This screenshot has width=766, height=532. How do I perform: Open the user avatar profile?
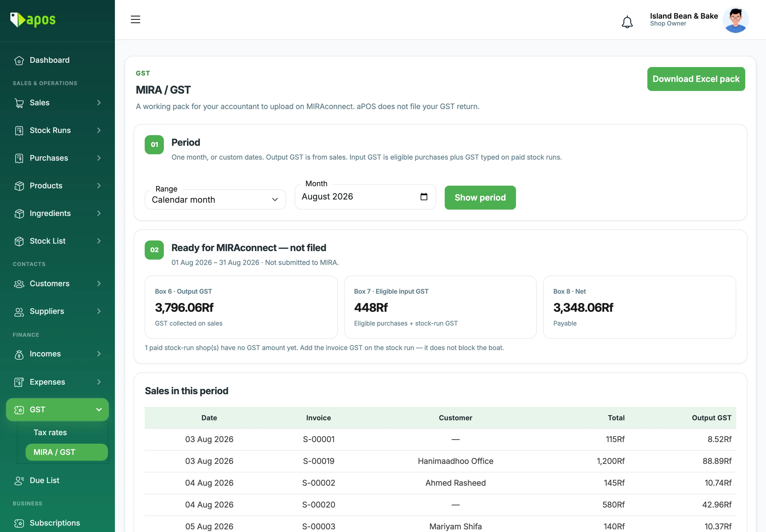pos(735,20)
